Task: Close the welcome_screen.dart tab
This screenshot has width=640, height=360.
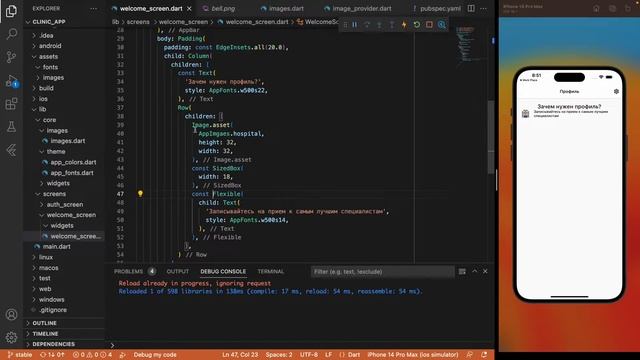Action: click(189, 8)
